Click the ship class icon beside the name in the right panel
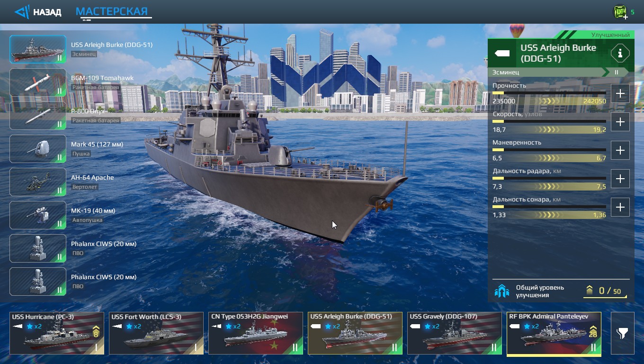 pos(502,53)
